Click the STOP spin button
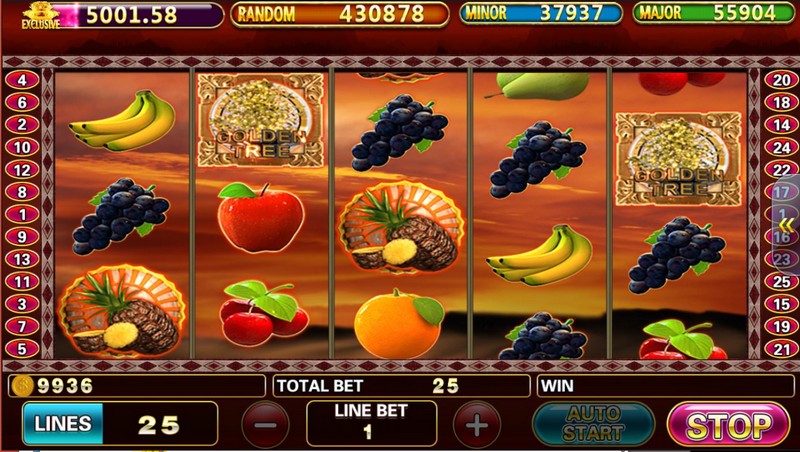This screenshot has height=452, width=800. coord(728,424)
